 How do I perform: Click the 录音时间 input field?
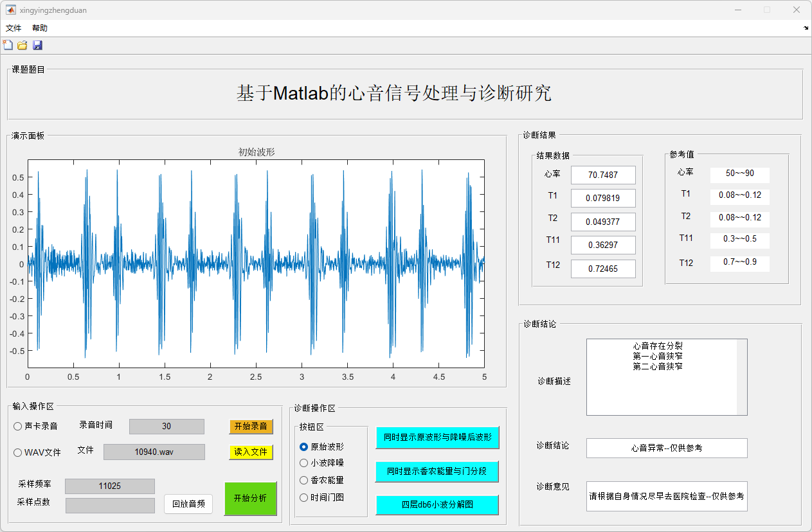click(167, 426)
